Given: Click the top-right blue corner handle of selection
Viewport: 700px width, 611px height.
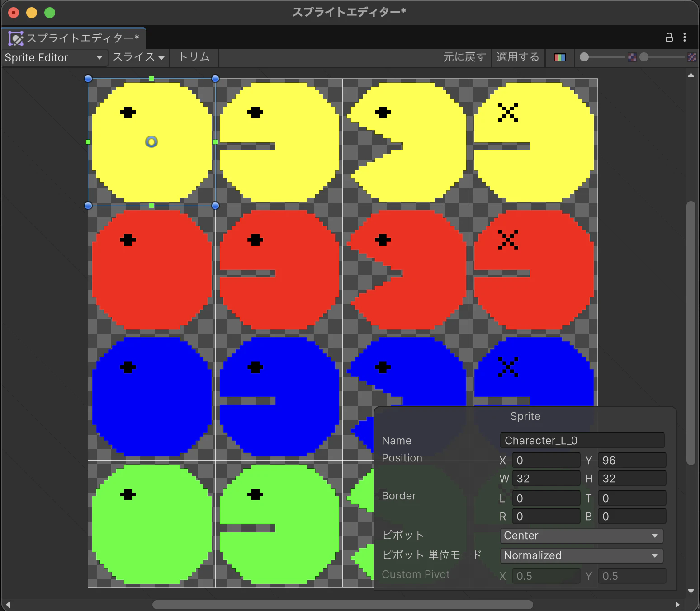Looking at the screenshot, I should coord(215,79).
